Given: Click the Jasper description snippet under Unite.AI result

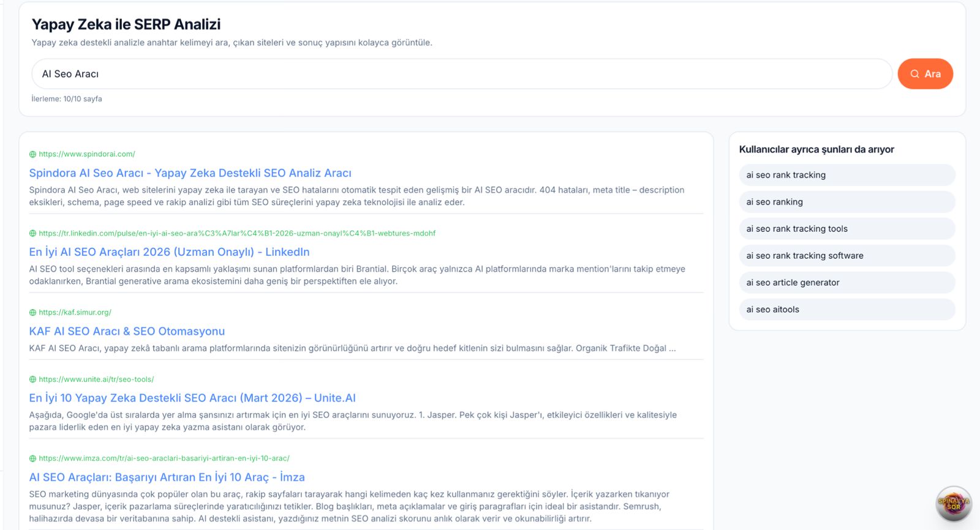Looking at the screenshot, I should 353,421.
